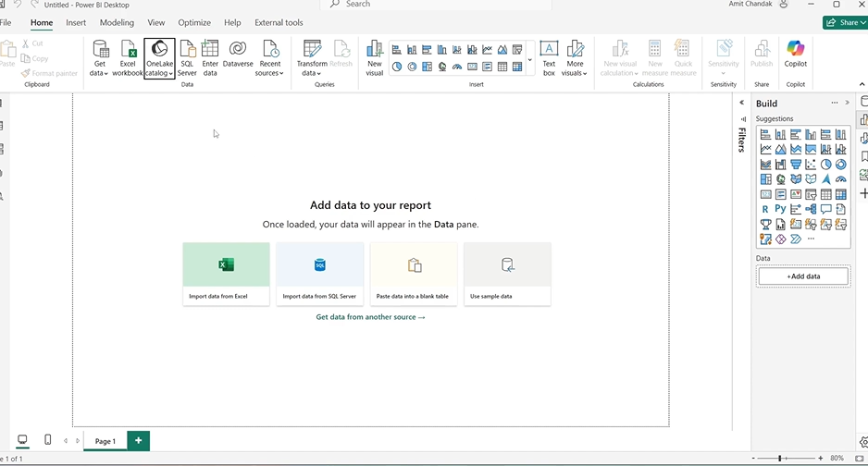Open External tools tab
This screenshot has height=466, width=868.
point(279,23)
